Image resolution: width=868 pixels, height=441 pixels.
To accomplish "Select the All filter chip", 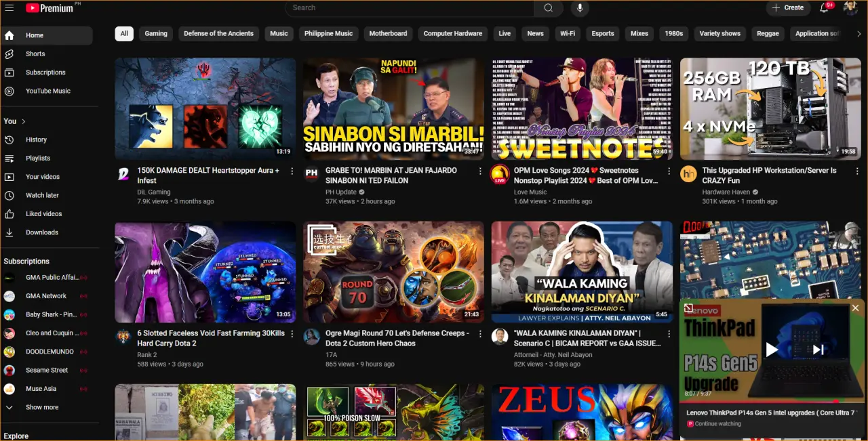I will tap(124, 34).
